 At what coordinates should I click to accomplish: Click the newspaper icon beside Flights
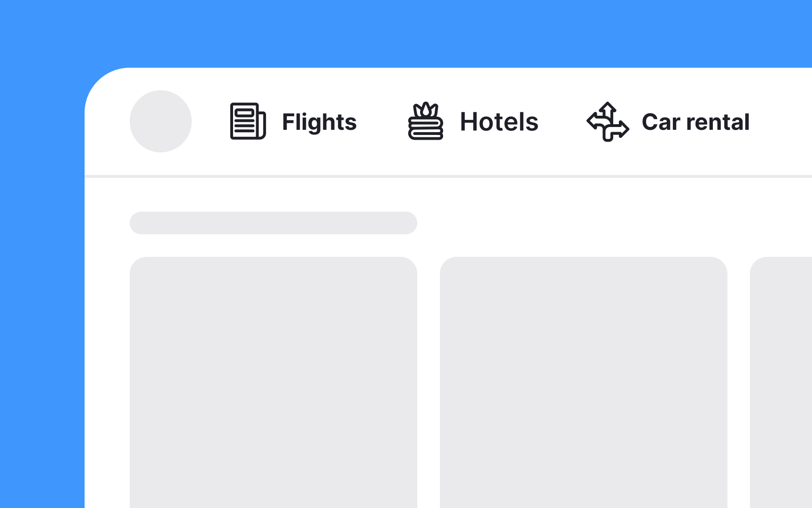[x=248, y=121]
